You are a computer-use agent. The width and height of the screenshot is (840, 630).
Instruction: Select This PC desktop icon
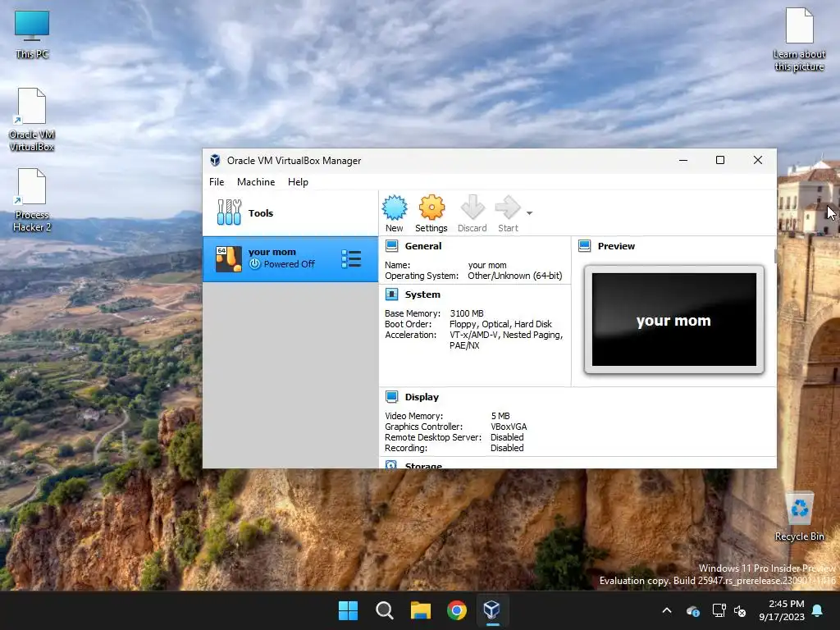[32, 34]
